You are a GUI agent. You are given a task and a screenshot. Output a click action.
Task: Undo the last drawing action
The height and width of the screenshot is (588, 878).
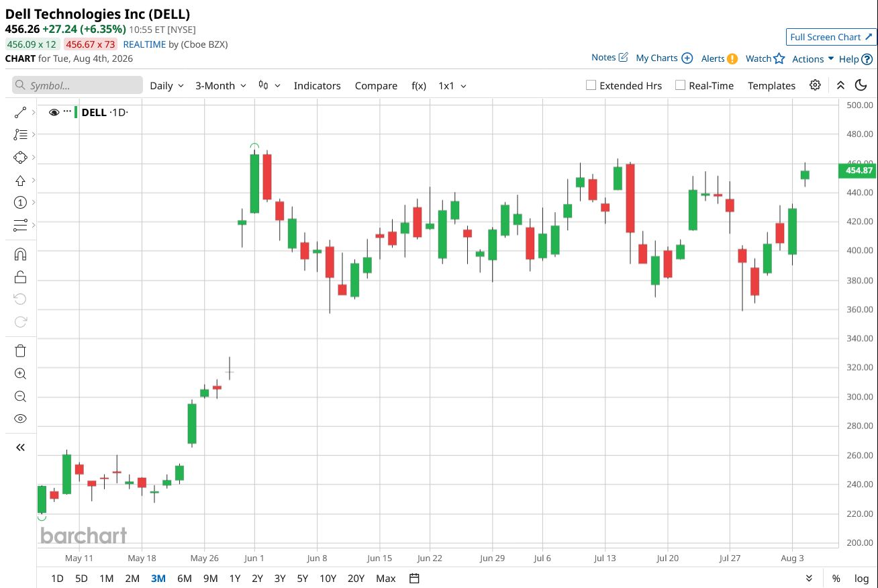tap(20, 299)
